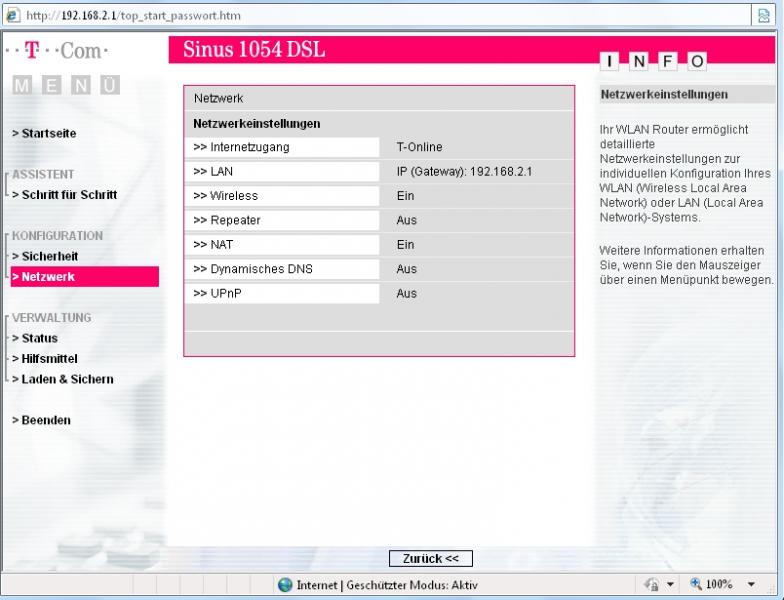Click the Internet globe icon in status bar
The width and height of the screenshot is (784, 600).
click(285, 584)
